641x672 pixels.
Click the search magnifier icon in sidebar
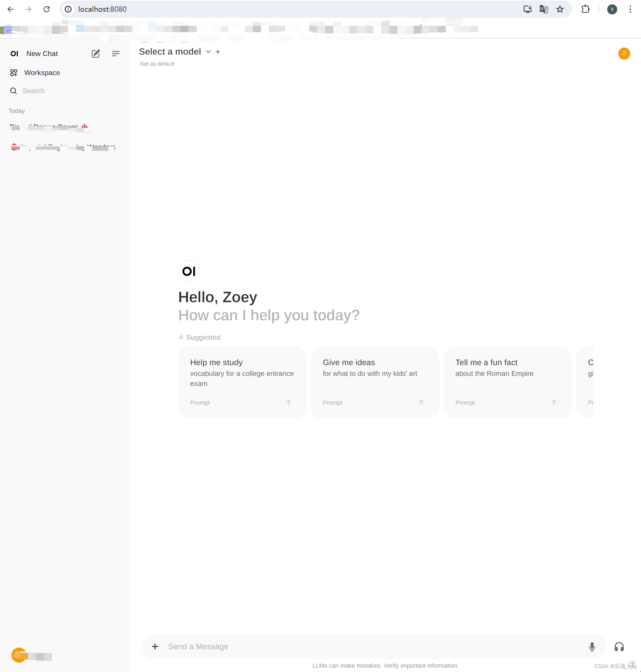pyautogui.click(x=13, y=91)
